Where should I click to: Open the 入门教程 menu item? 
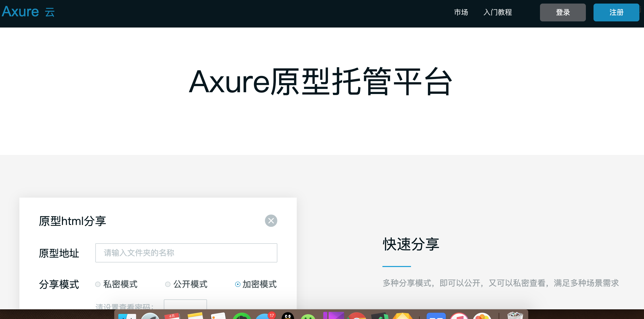(498, 12)
